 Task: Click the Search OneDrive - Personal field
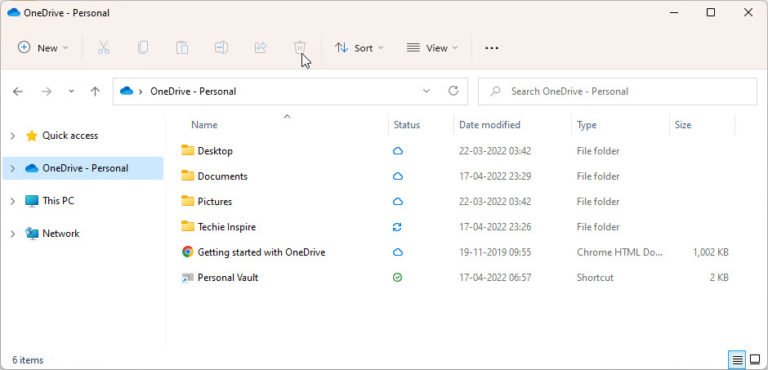click(x=618, y=91)
